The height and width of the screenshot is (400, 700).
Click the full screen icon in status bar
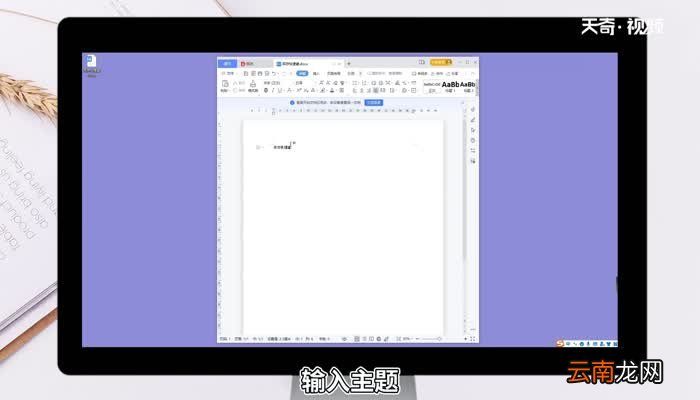472,339
